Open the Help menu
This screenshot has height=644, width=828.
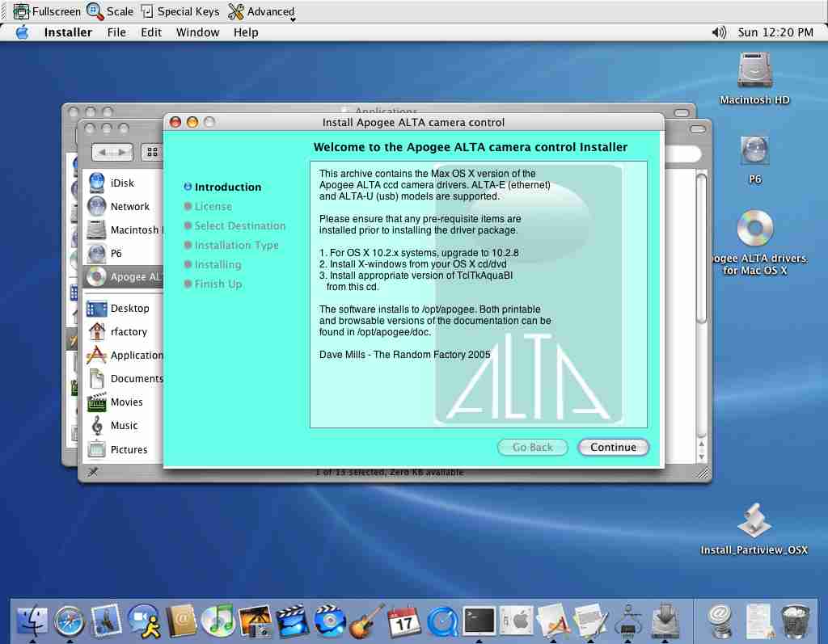246,32
